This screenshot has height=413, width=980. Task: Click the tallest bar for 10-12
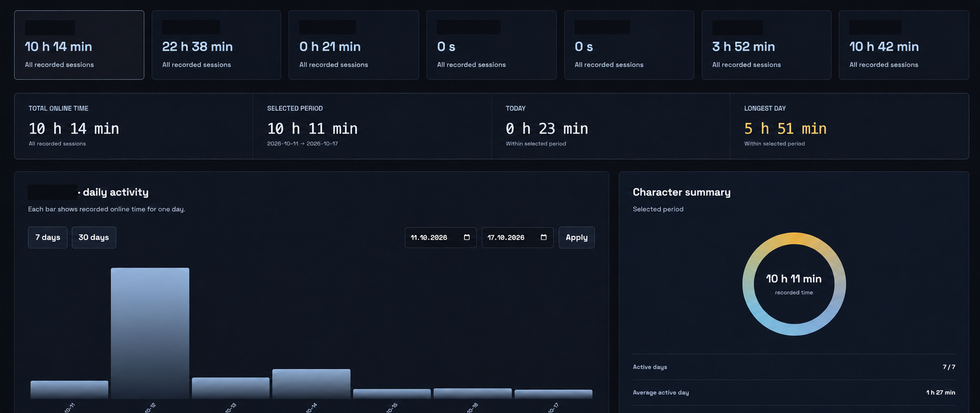click(x=150, y=333)
